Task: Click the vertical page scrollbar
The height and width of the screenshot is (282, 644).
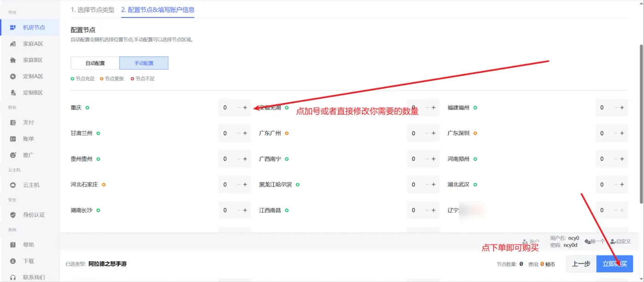Action: coord(641,124)
